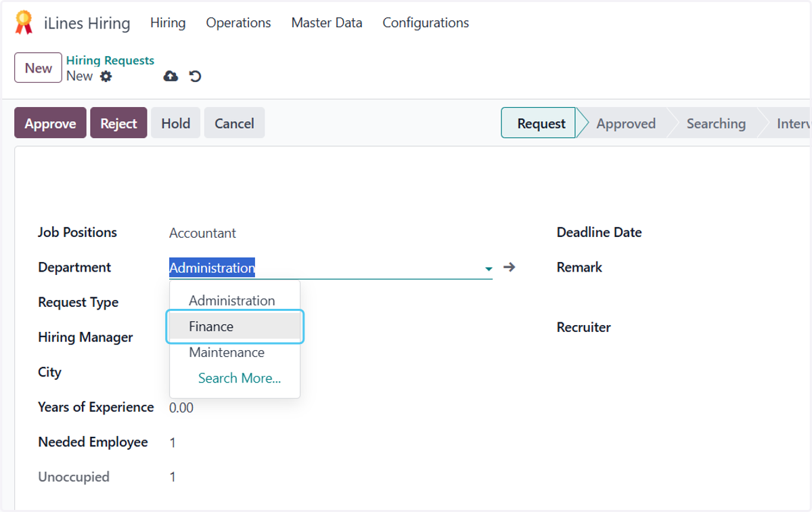Select the Approved status stage
The width and height of the screenshot is (812, 512).
click(x=626, y=123)
